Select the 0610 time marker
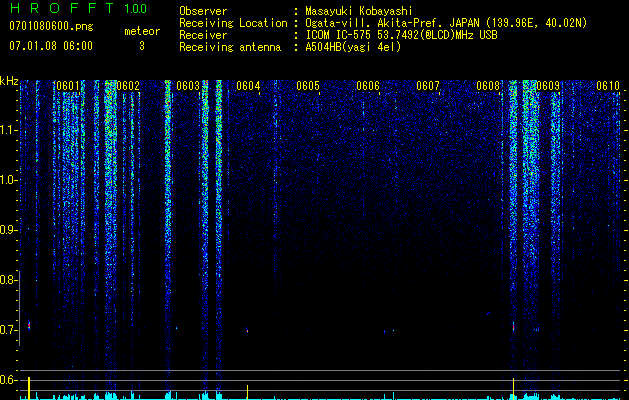 point(608,86)
